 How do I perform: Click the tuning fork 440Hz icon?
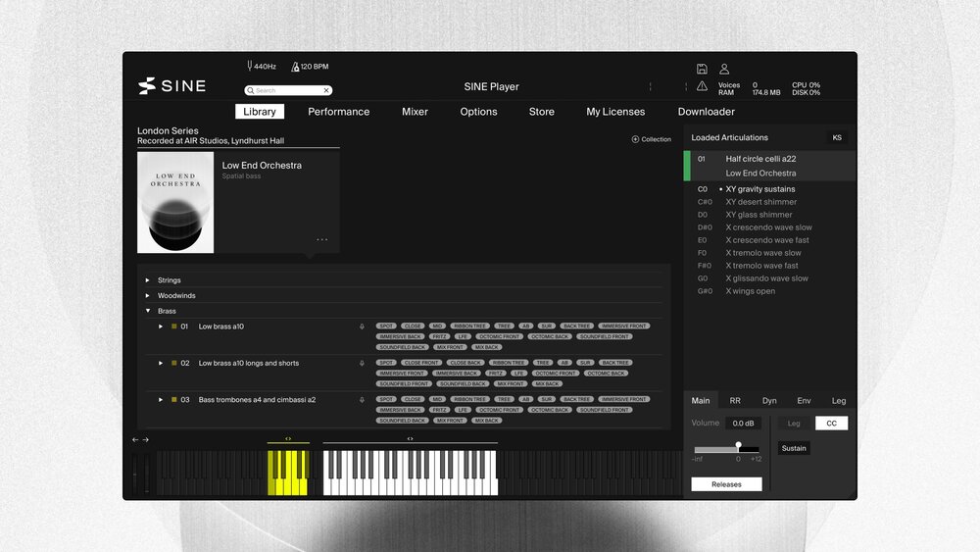coord(250,66)
